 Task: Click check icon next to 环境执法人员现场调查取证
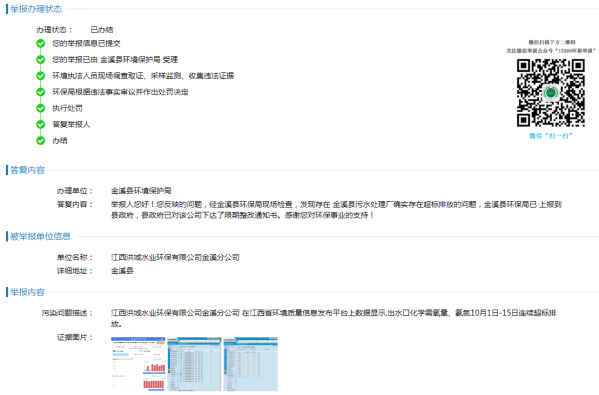coord(40,76)
